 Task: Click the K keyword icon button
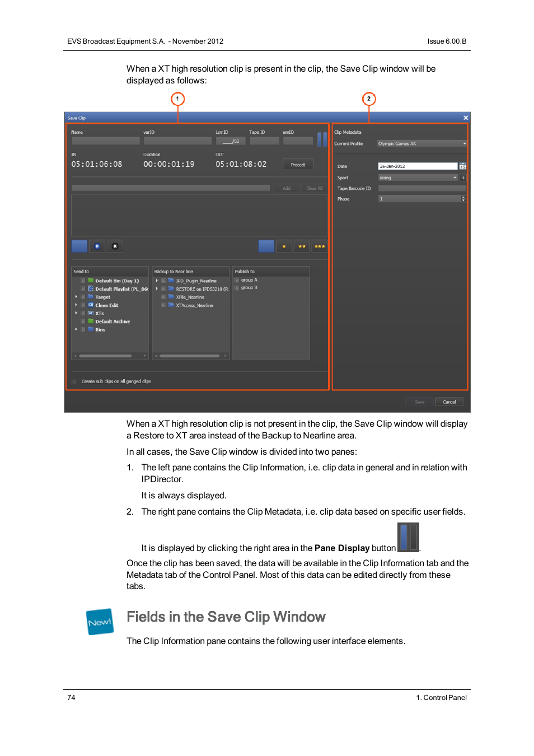pos(115,246)
